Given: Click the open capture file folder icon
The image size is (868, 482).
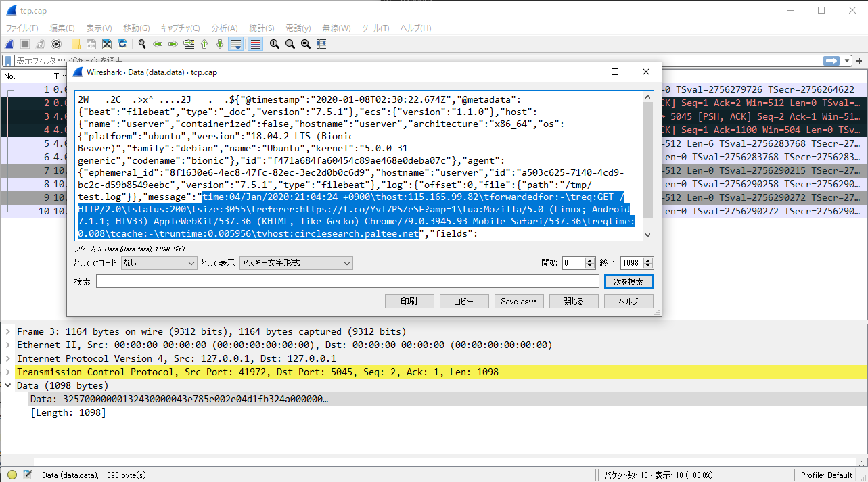Looking at the screenshot, I should (x=76, y=44).
